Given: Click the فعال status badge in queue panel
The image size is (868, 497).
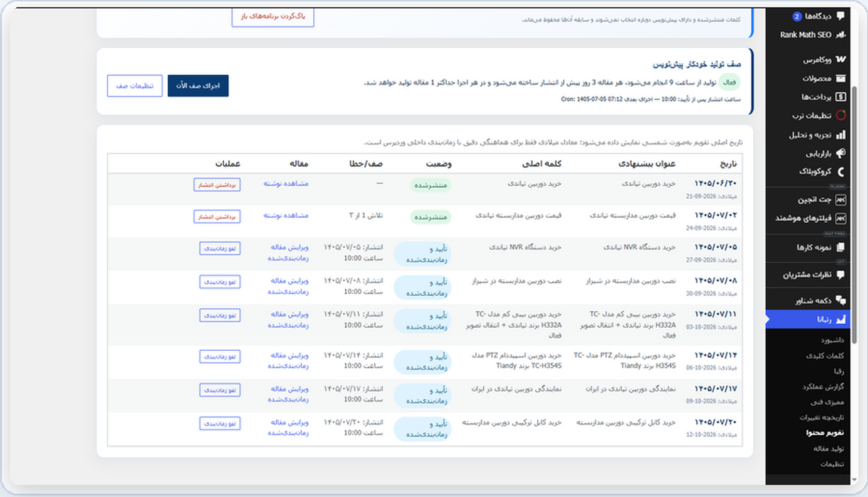Looking at the screenshot, I should click(x=730, y=83).
